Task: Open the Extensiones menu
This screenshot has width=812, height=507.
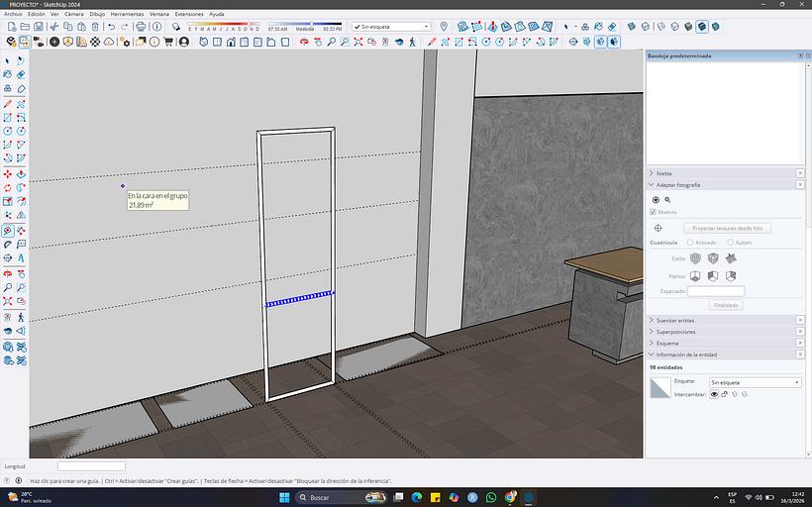Action: (x=189, y=14)
